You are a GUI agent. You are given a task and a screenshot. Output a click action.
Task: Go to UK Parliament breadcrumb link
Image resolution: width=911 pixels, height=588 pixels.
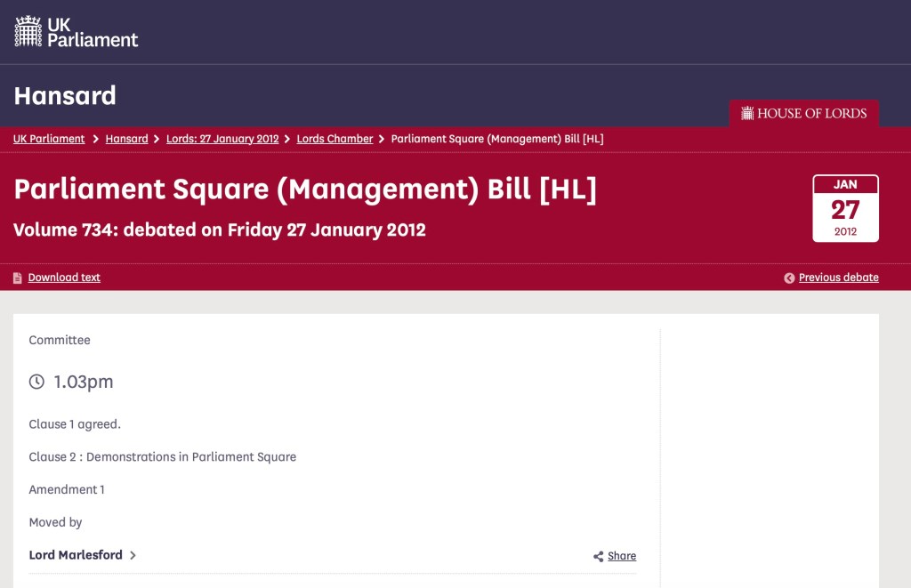(x=49, y=139)
